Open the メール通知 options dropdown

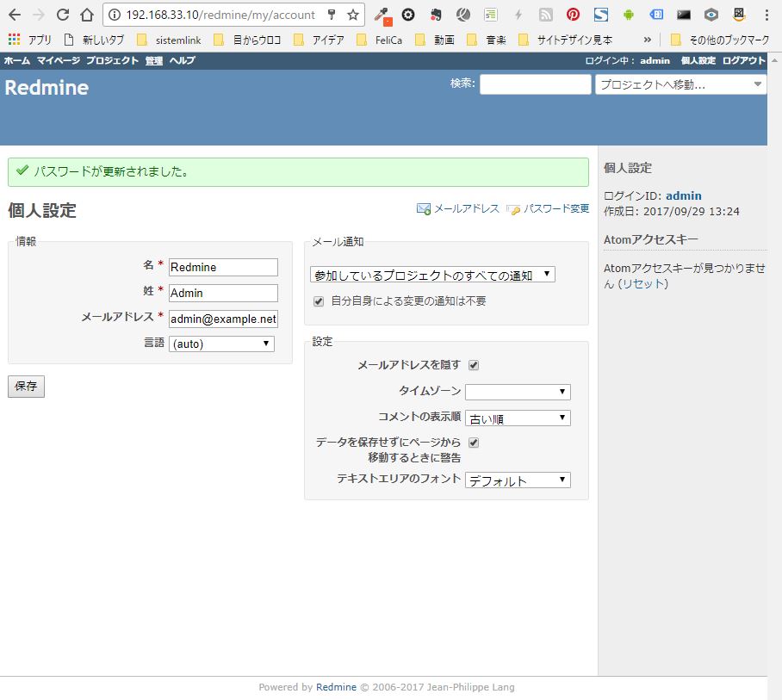432,274
